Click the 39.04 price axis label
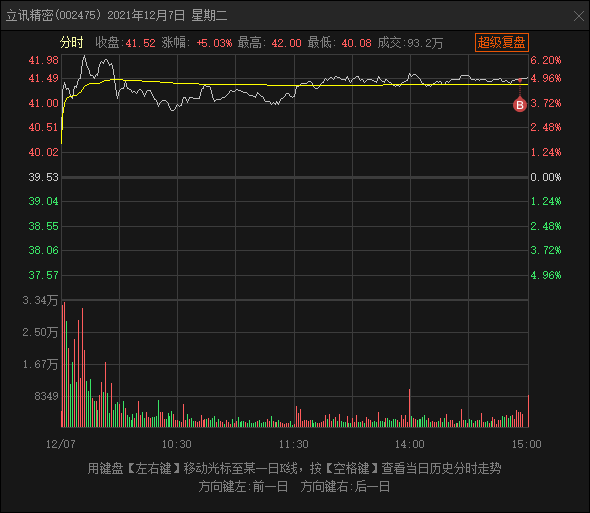This screenshot has width=590, height=513. [x=44, y=201]
